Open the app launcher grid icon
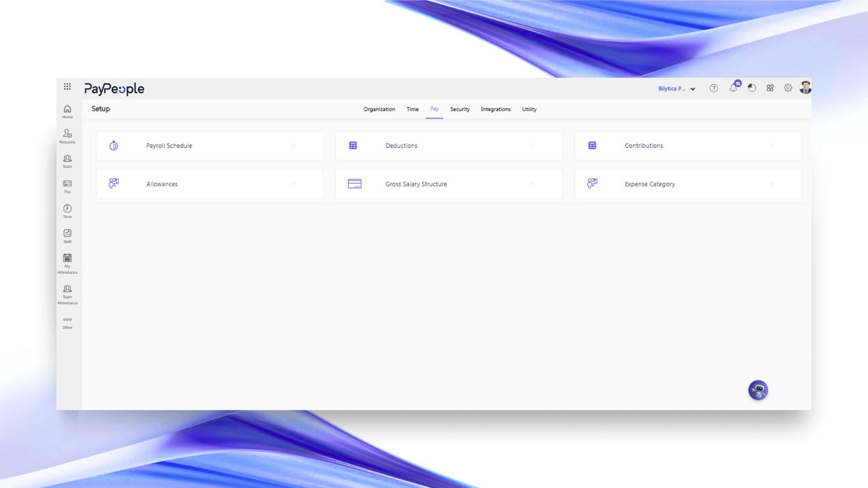 (x=67, y=86)
